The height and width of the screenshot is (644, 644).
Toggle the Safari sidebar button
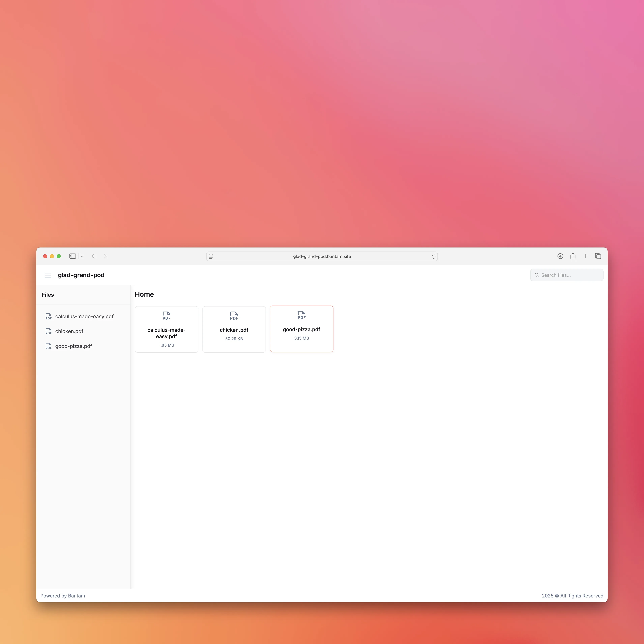coord(73,256)
